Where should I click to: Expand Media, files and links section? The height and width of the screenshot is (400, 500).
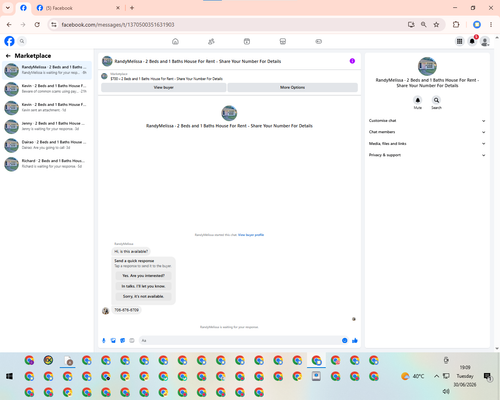point(427,144)
